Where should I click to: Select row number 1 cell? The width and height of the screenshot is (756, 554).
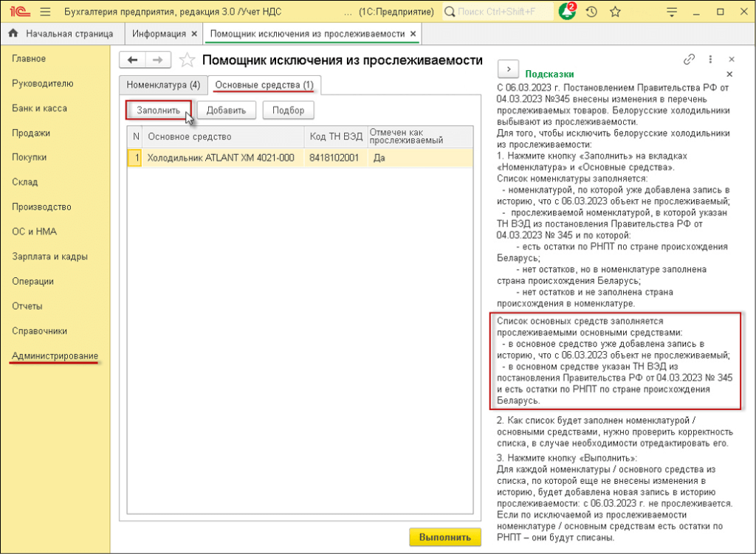click(136, 158)
